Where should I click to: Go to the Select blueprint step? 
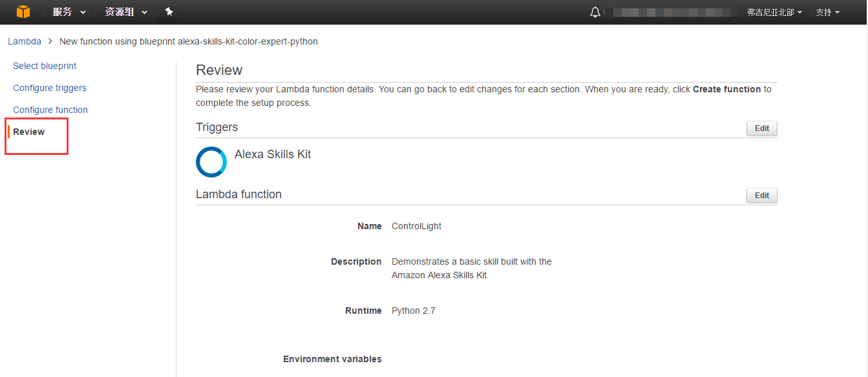point(45,66)
